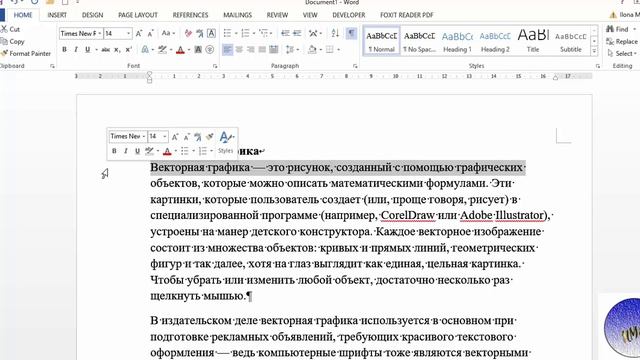Open the Select dropdown in Editing

[x=622, y=53]
